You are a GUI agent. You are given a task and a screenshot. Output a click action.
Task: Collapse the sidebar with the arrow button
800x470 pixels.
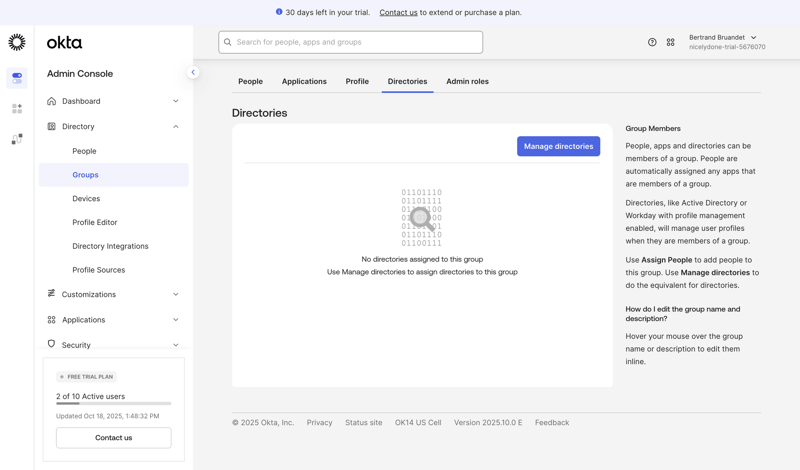click(193, 72)
